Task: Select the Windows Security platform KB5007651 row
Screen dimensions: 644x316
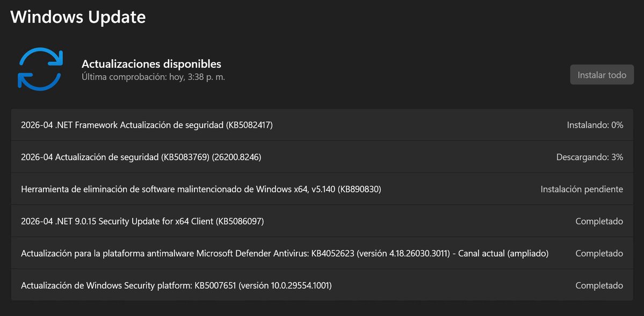Action: pyautogui.click(x=322, y=285)
